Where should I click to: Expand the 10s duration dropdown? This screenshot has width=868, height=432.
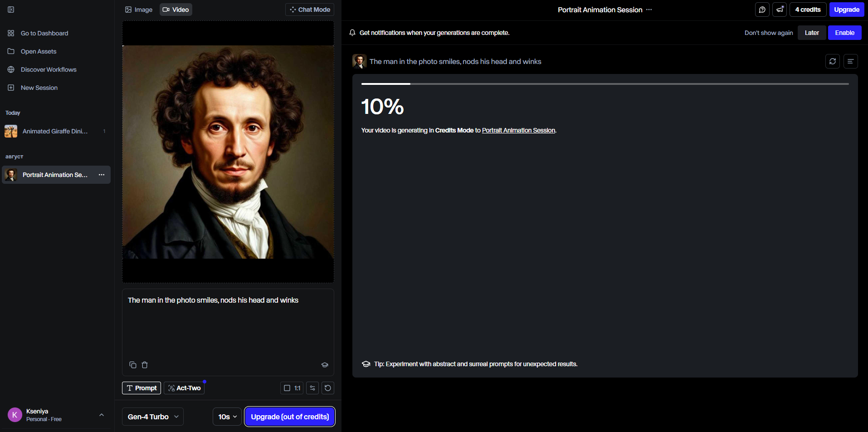pos(227,417)
